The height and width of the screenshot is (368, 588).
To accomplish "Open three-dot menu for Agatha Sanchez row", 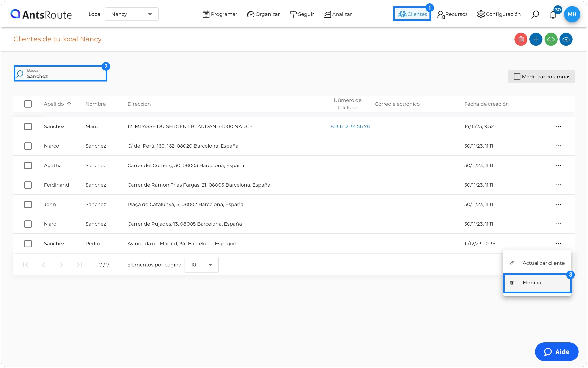I will [x=558, y=165].
